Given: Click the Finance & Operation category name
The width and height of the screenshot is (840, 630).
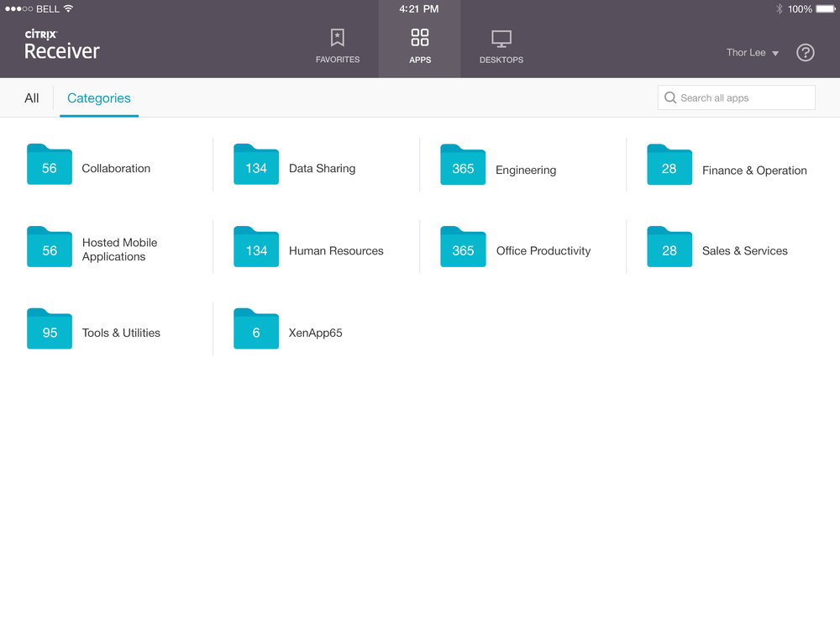Looking at the screenshot, I should point(754,171).
